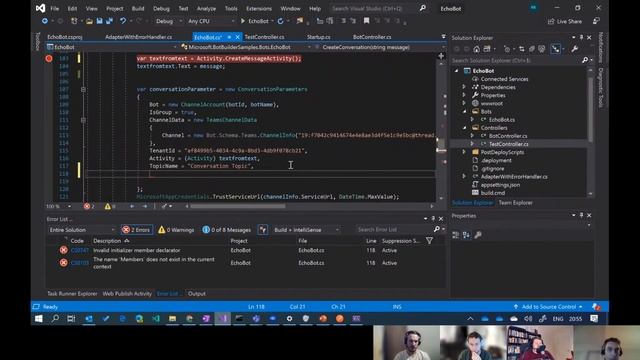Switch to the Startup.cs tab
The width and height of the screenshot is (640, 360).
318,37
